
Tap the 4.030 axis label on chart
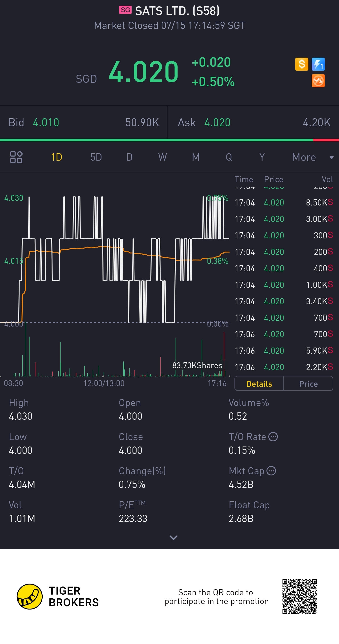click(x=14, y=198)
